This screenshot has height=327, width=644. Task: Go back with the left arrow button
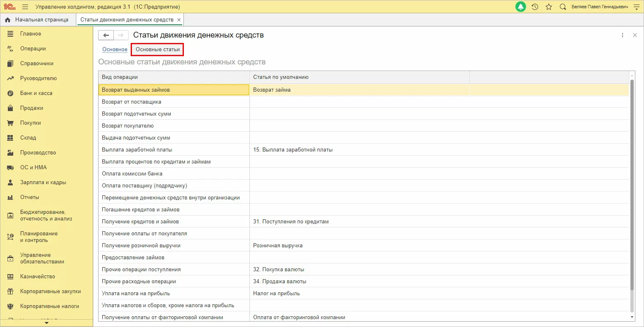coord(106,36)
